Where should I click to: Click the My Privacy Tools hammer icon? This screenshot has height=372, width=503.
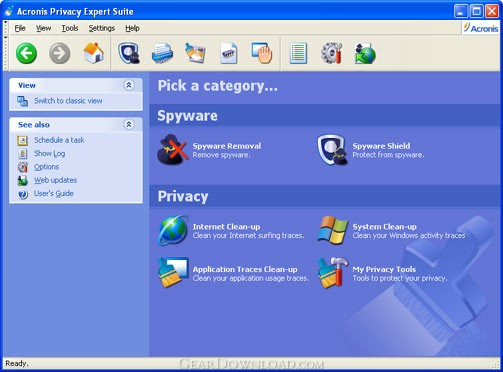(332, 273)
